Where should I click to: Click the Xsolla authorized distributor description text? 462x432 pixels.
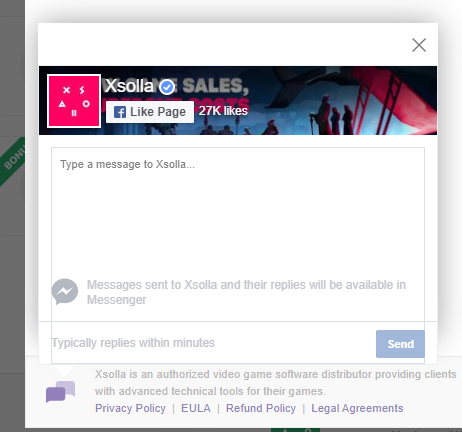pos(275,383)
